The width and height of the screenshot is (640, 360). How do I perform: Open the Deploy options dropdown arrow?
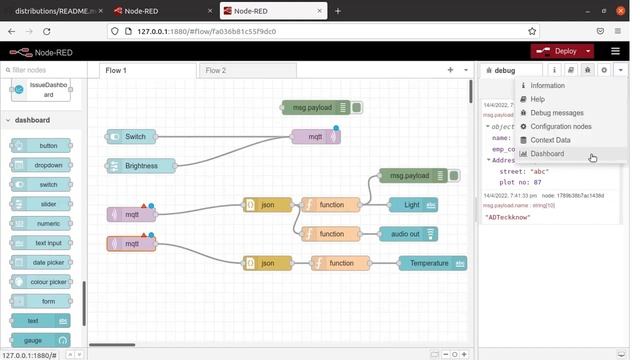(588, 51)
